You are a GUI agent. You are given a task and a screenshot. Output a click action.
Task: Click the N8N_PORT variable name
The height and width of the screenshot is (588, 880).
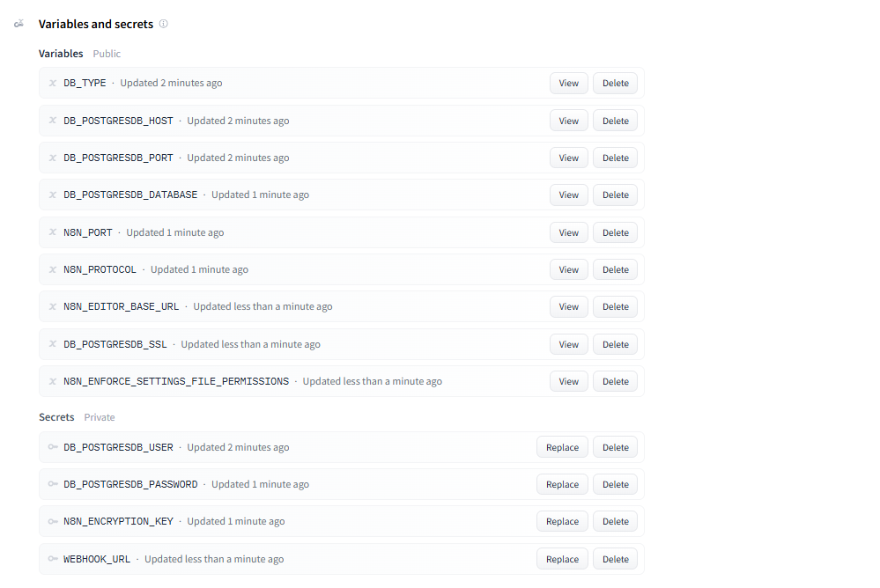87,232
